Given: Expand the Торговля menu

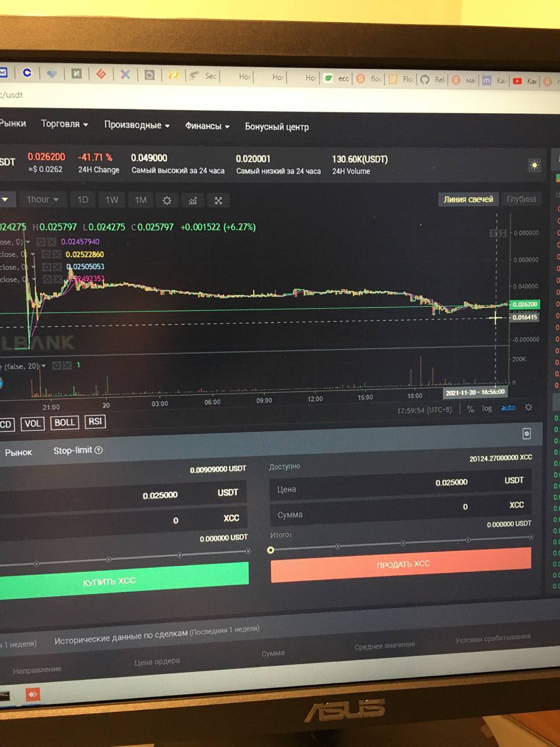Looking at the screenshot, I should click(64, 124).
